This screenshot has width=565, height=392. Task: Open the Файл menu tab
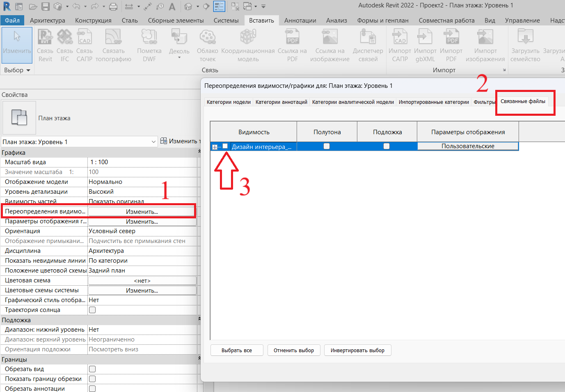pyautogui.click(x=12, y=21)
